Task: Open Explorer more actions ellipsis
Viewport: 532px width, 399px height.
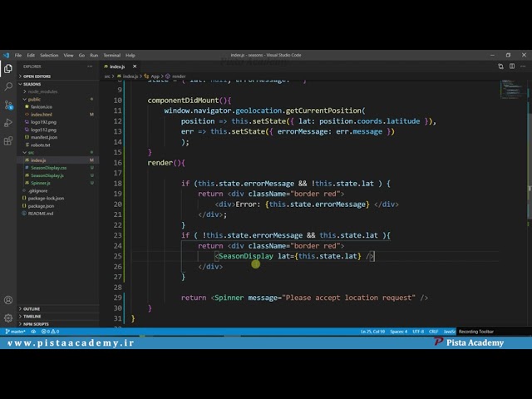Action: pos(90,66)
